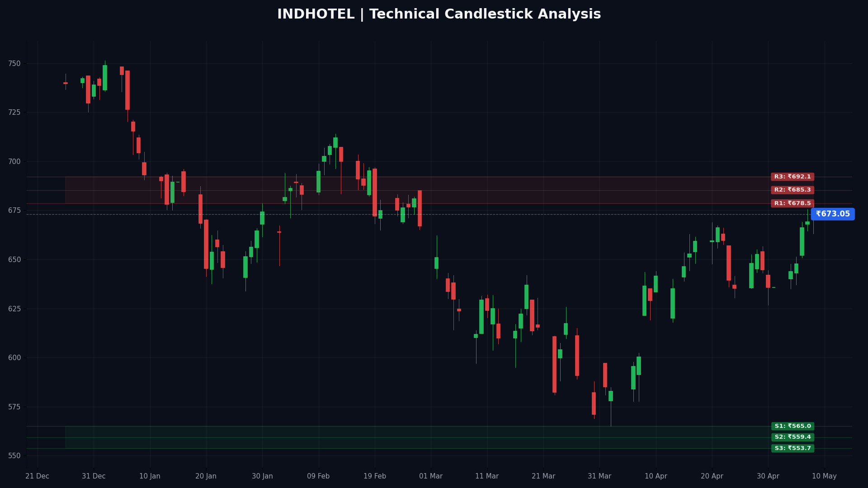Click the 750 price axis label
Image resolution: width=868 pixels, height=488 pixels.
(x=14, y=64)
